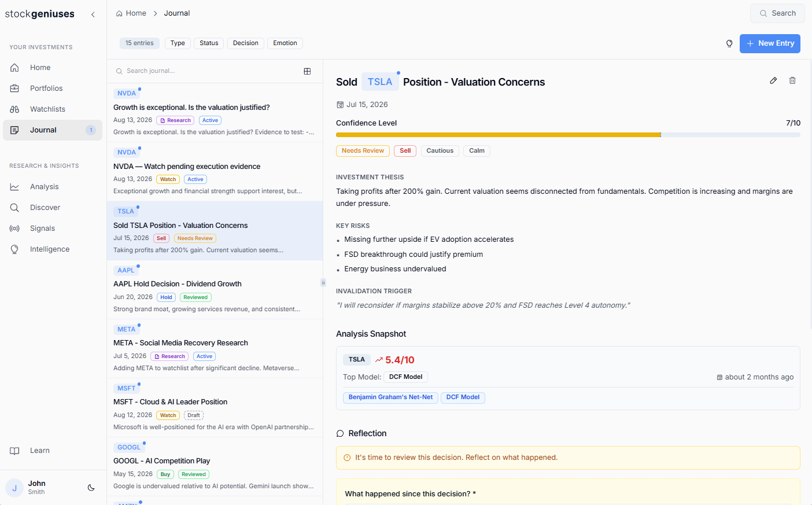The image size is (812, 505).
Task: Click the MSFT ticker badge in the list
Action: pyautogui.click(x=126, y=388)
